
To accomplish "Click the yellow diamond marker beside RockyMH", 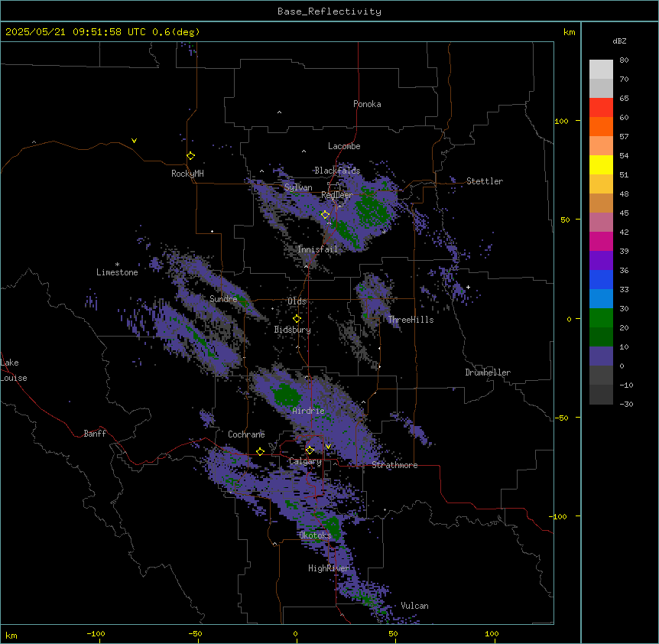I will coord(190,156).
